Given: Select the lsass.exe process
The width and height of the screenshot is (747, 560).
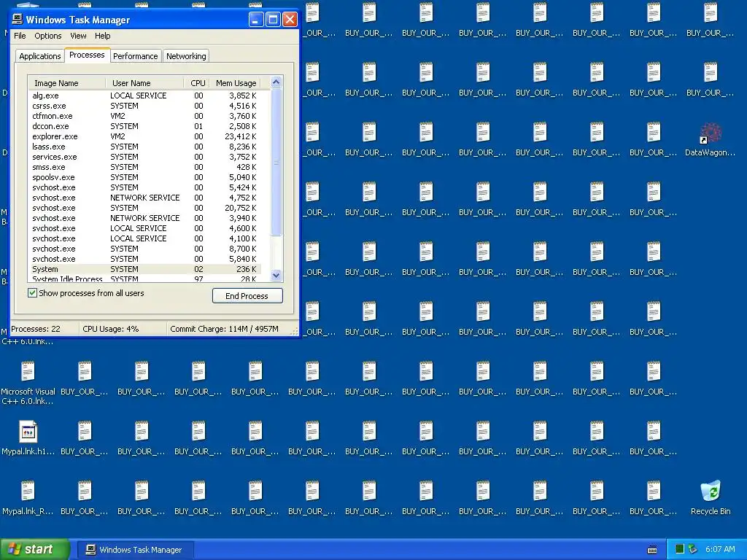Looking at the screenshot, I should click(145, 147).
